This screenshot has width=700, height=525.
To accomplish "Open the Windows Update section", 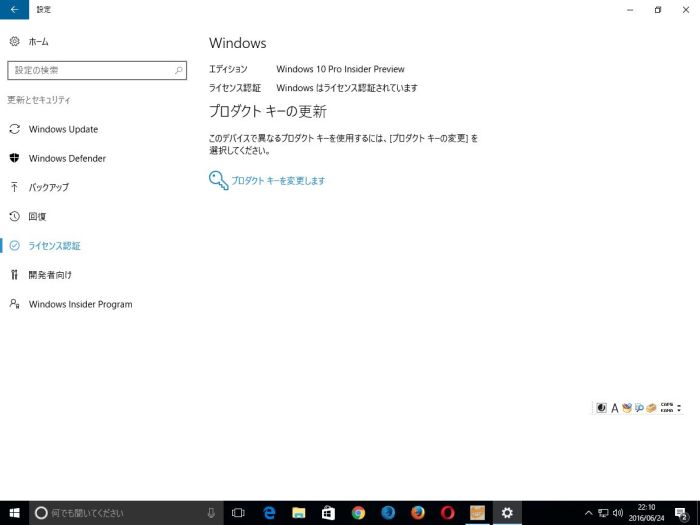I will 63,129.
